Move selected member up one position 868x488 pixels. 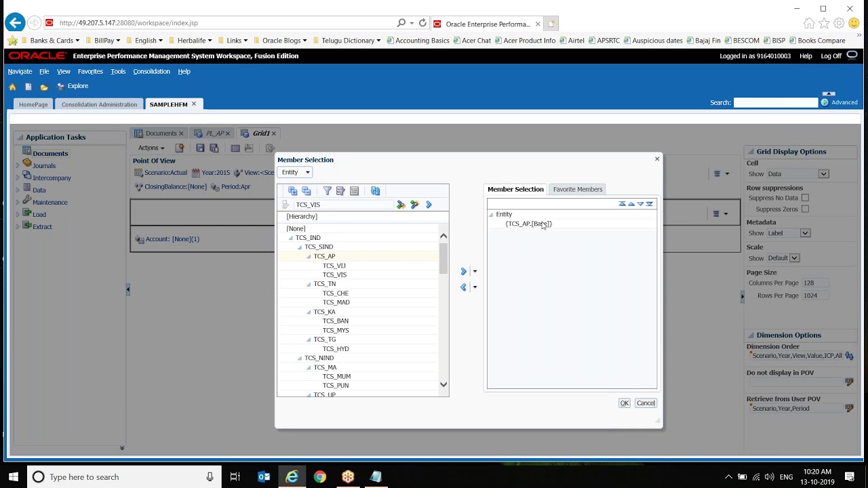631,204
